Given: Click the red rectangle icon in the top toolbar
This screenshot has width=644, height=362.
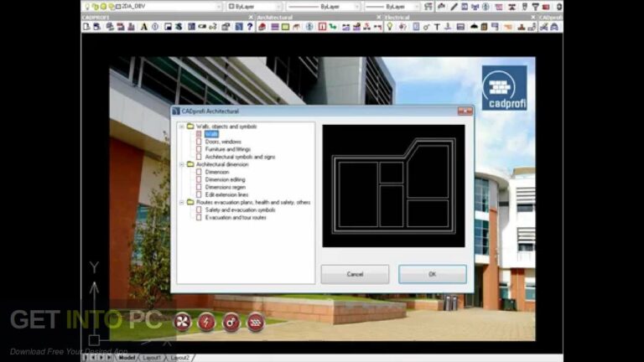Looking at the screenshot, I should (546, 7).
